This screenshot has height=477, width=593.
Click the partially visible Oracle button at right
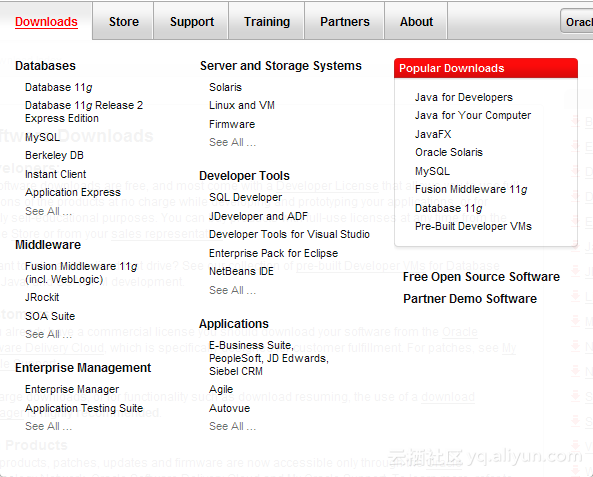(577, 22)
